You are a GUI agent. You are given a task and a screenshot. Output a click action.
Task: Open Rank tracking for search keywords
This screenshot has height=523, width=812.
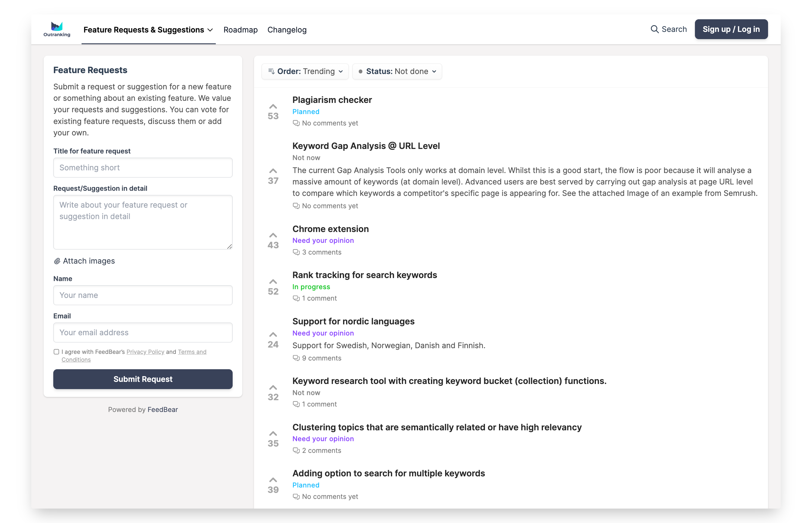(x=364, y=275)
